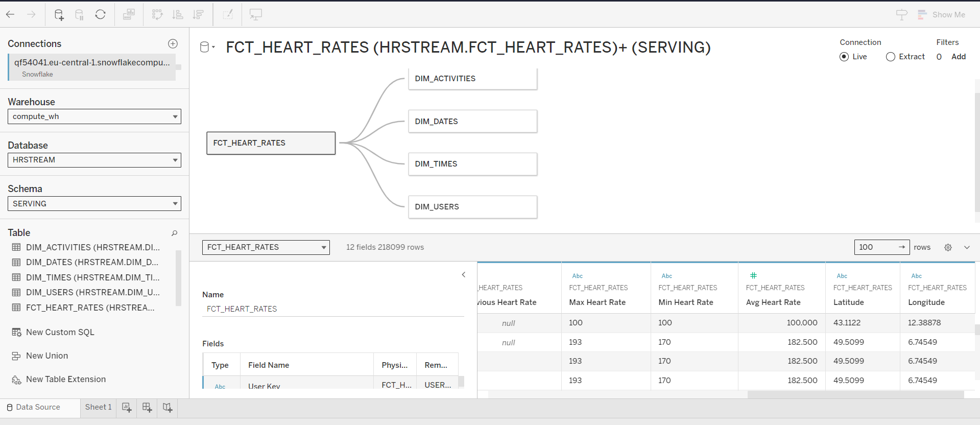Click the New Worksheet chart icon in toolbar
The image size is (980, 425).
click(x=129, y=14)
